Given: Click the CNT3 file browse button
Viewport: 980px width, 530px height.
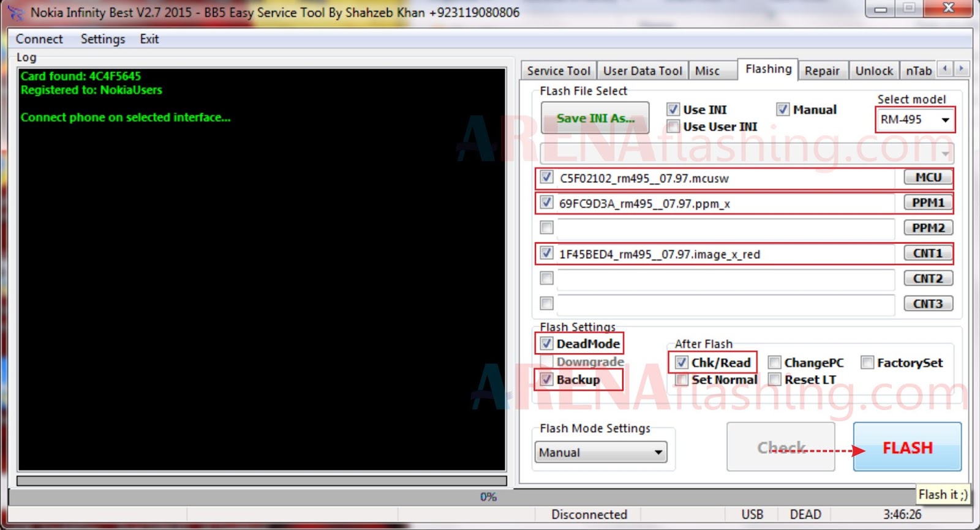Looking at the screenshot, I should [x=929, y=304].
